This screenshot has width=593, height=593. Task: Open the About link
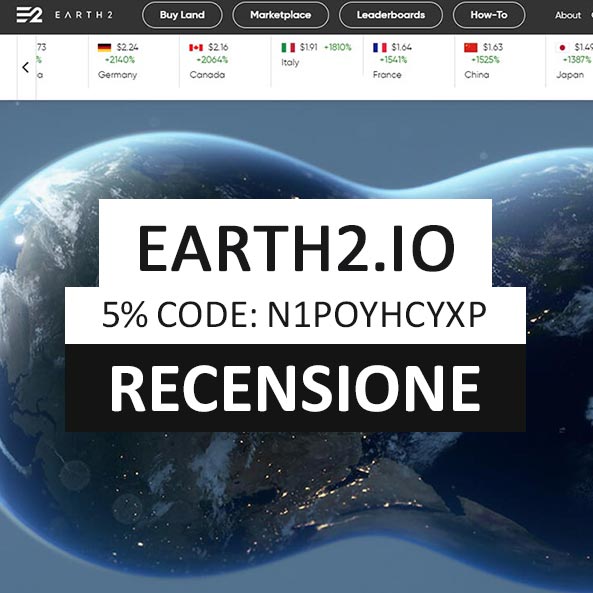568,15
